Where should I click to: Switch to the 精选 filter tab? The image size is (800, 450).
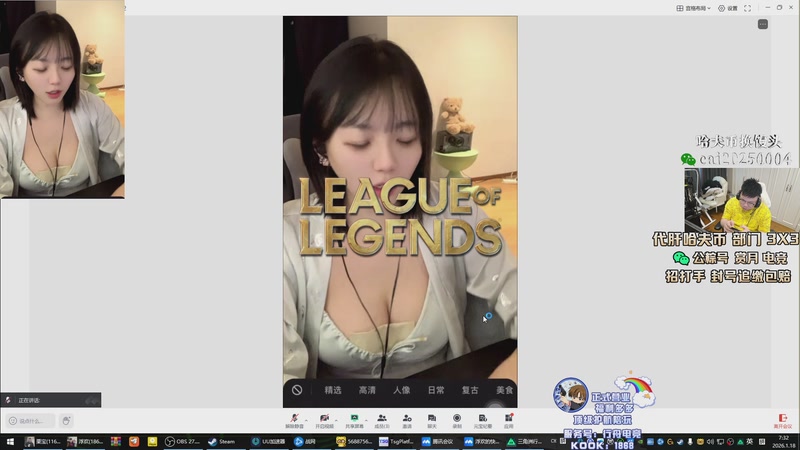coord(333,390)
